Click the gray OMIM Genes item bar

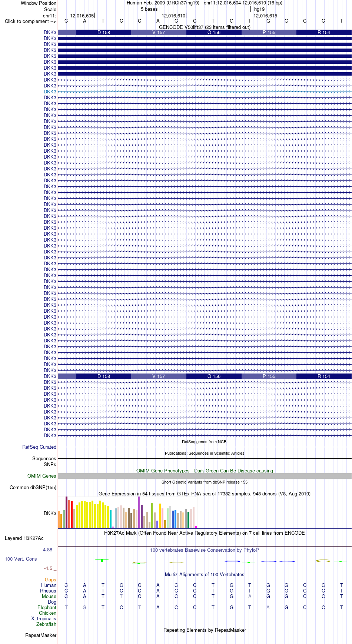(x=205, y=476)
